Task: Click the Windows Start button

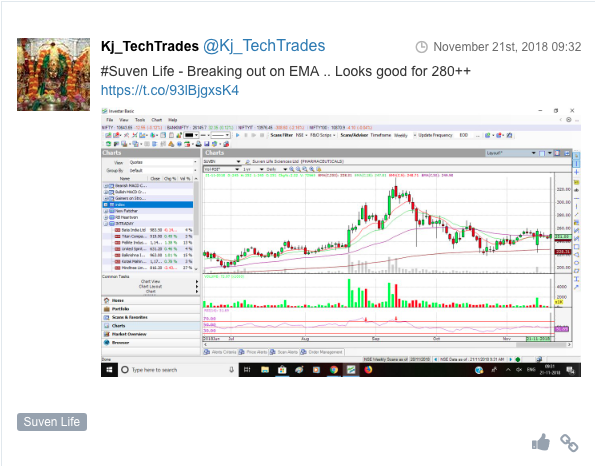Action: (109, 370)
